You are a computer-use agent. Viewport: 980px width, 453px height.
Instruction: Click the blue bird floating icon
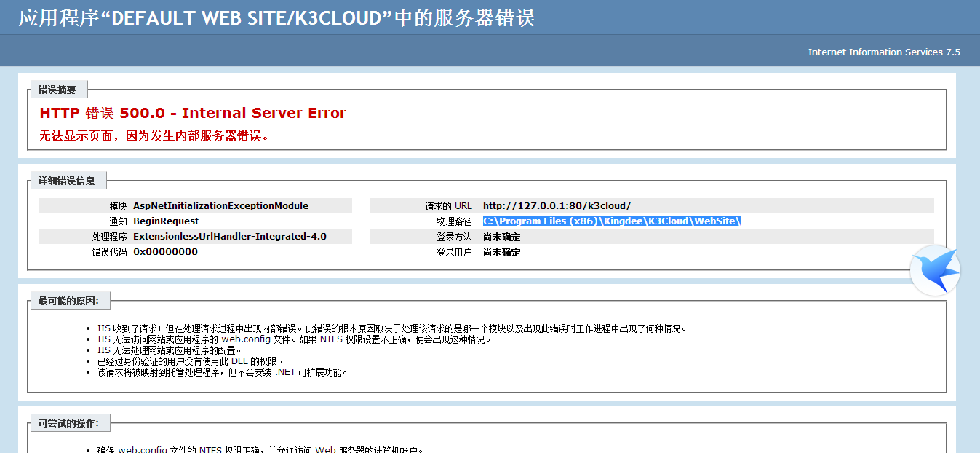click(x=936, y=271)
